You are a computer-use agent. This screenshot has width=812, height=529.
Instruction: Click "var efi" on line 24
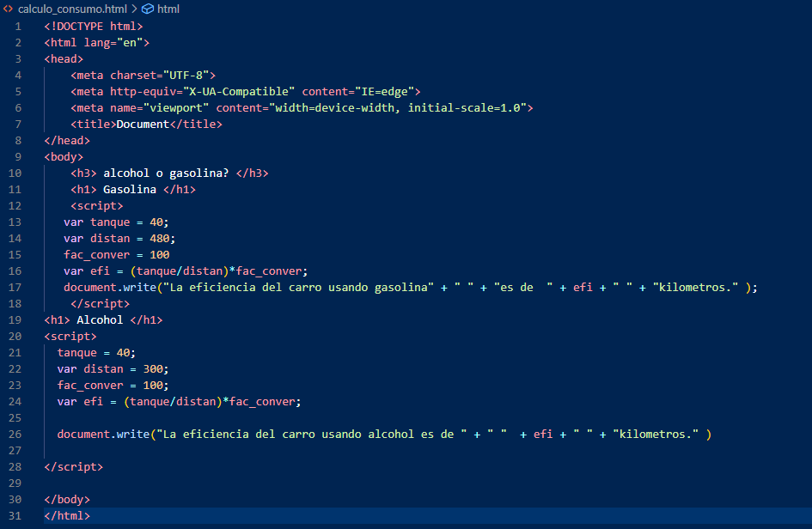point(80,401)
